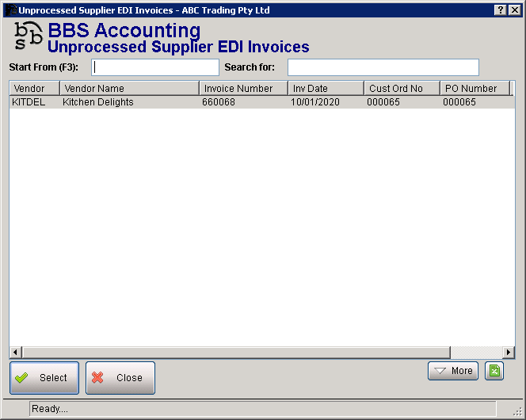Click the Inv Date column header
The height and width of the screenshot is (420, 526).
click(x=326, y=89)
